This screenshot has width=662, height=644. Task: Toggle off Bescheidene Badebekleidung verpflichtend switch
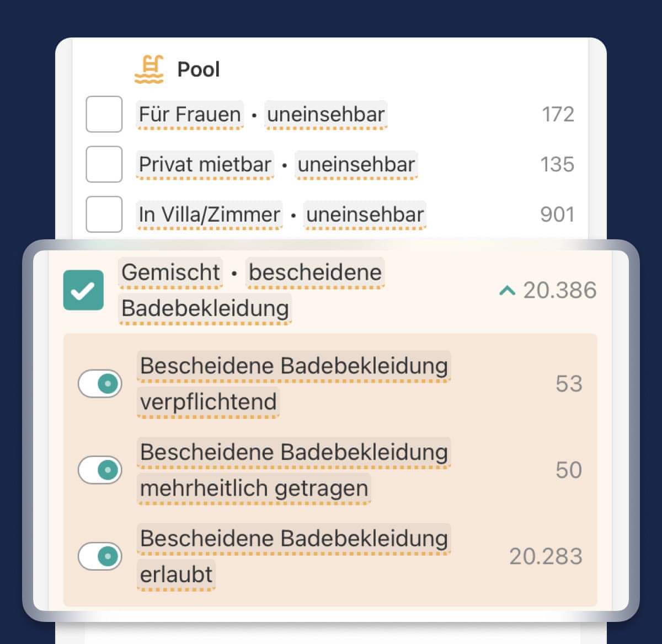pos(100,384)
